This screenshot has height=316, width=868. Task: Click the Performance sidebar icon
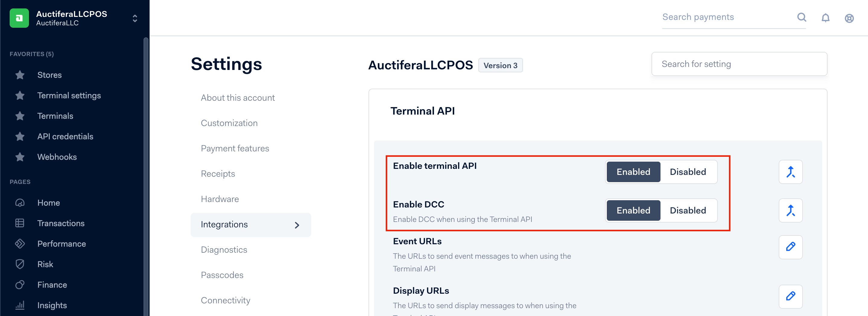[x=20, y=244]
